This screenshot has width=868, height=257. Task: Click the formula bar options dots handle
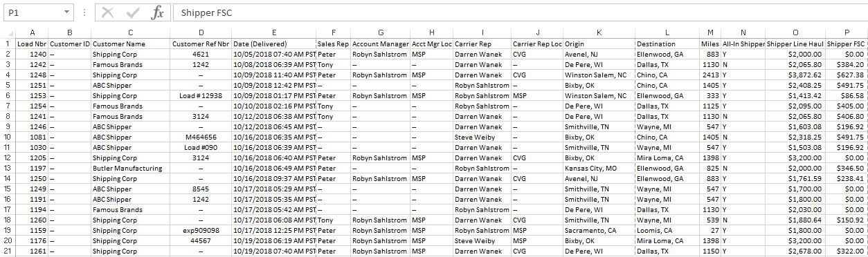[84, 12]
